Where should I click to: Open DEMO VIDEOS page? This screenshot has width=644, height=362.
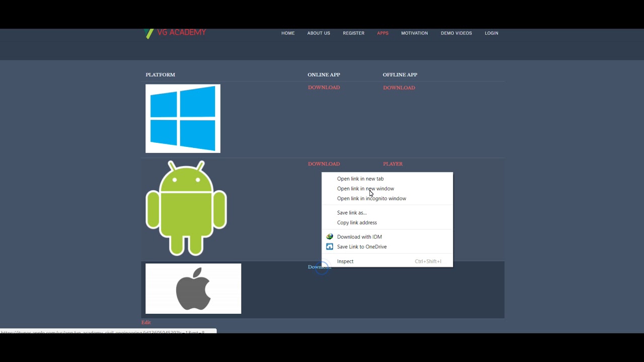(x=456, y=33)
